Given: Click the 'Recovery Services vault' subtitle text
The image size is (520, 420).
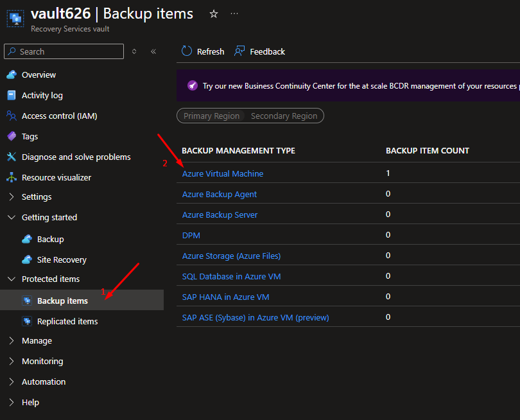Looking at the screenshot, I should (70, 29).
